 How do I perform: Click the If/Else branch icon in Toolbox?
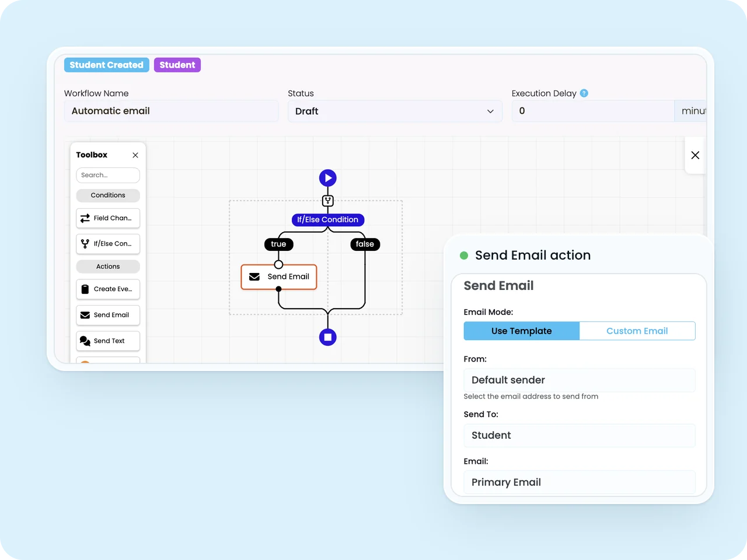[85, 244]
